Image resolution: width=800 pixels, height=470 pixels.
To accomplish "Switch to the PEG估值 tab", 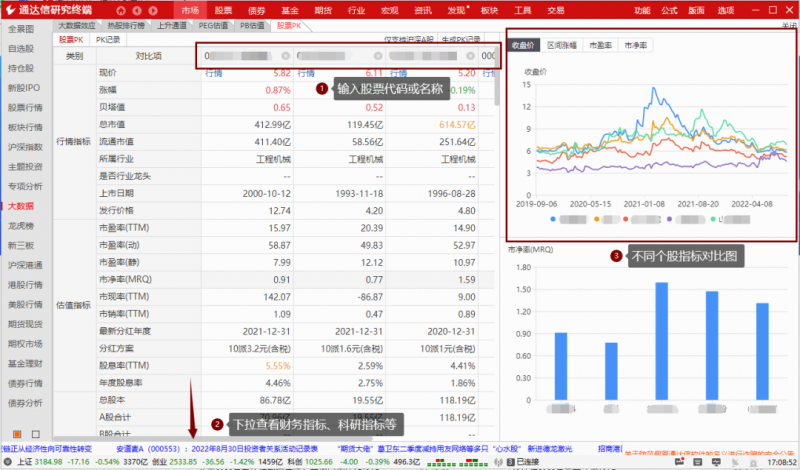I will point(213,26).
